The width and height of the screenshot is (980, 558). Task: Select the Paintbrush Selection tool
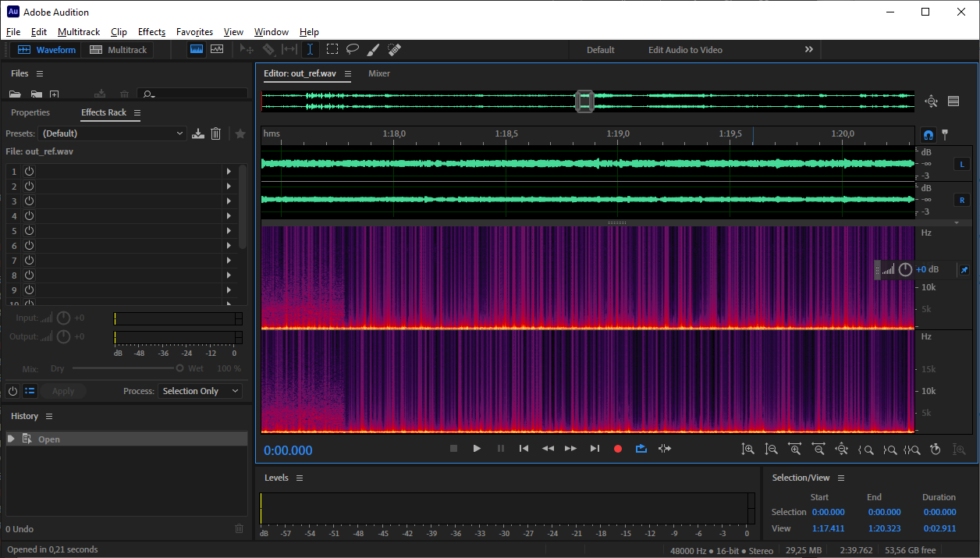pos(373,49)
